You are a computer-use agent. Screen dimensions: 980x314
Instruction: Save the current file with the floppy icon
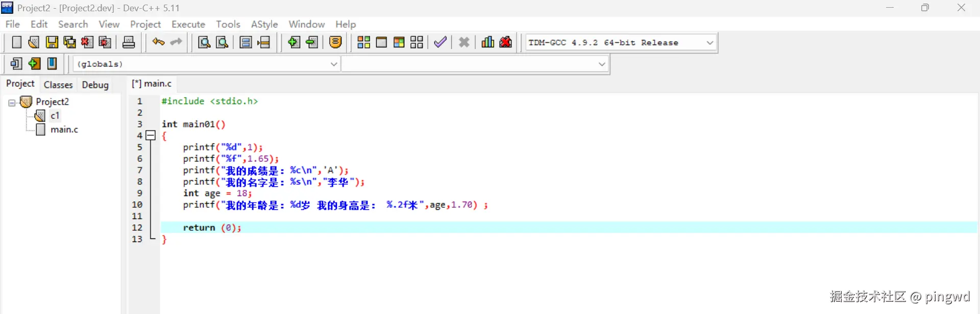tap(52, 42)
